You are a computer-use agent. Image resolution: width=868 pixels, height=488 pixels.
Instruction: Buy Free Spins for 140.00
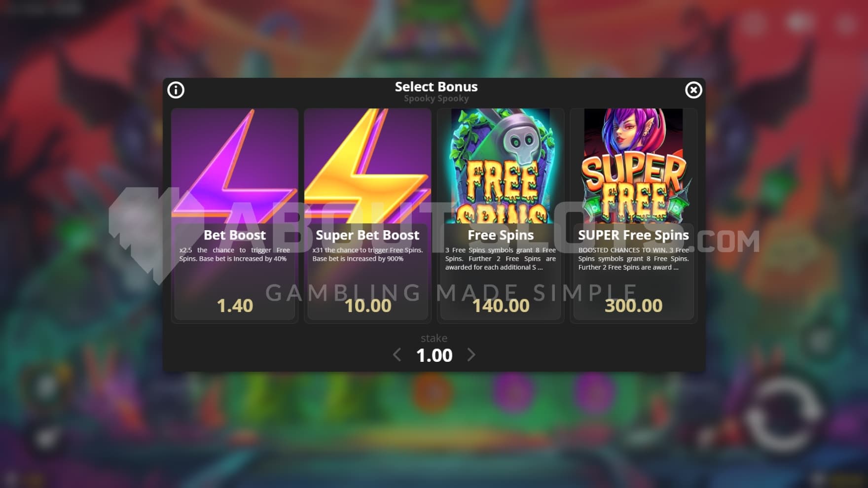pyautogui.click(x=501, y=306)
